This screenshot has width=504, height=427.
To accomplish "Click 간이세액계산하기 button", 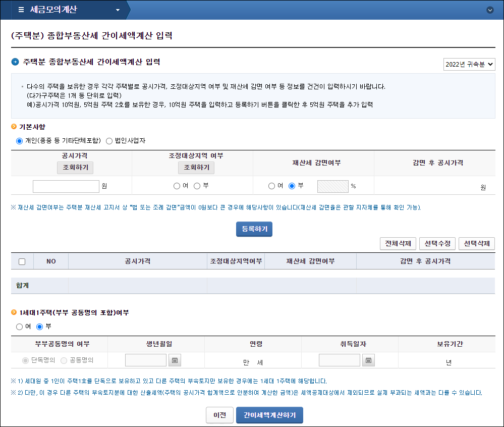I will 270,415.
